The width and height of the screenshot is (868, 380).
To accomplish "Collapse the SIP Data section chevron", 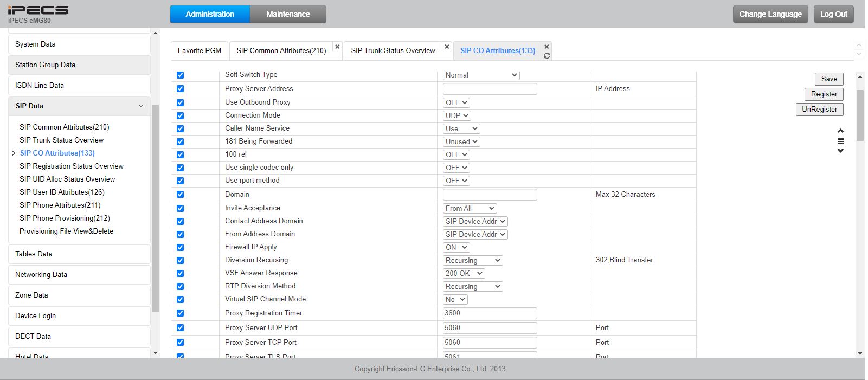I will [141, 106].
